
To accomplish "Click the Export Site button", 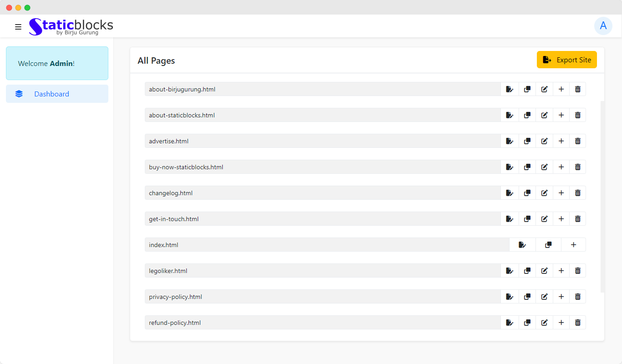I will tap(567, 60).
